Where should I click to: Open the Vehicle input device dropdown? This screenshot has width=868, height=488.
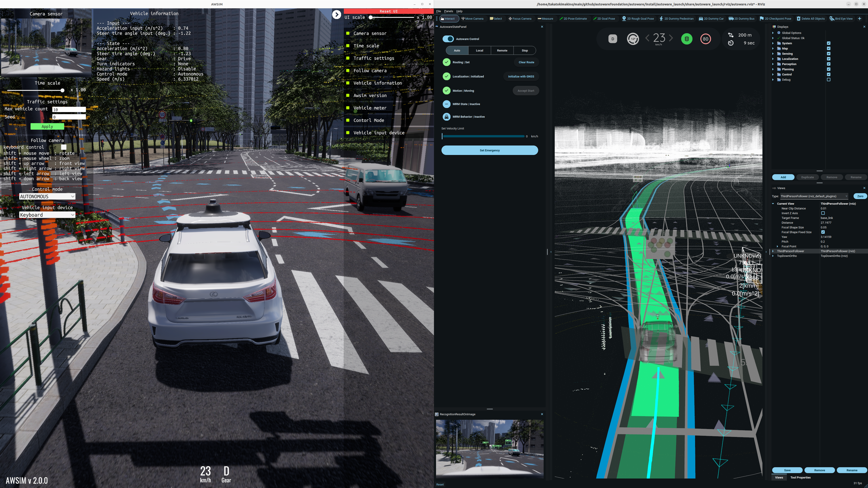[47, 215]
